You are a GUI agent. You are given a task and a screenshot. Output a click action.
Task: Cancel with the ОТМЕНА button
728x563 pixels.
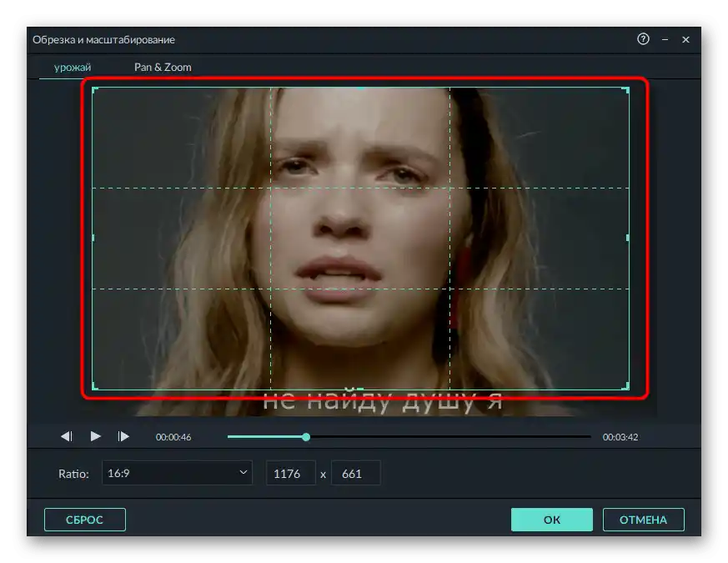point(643,520)
